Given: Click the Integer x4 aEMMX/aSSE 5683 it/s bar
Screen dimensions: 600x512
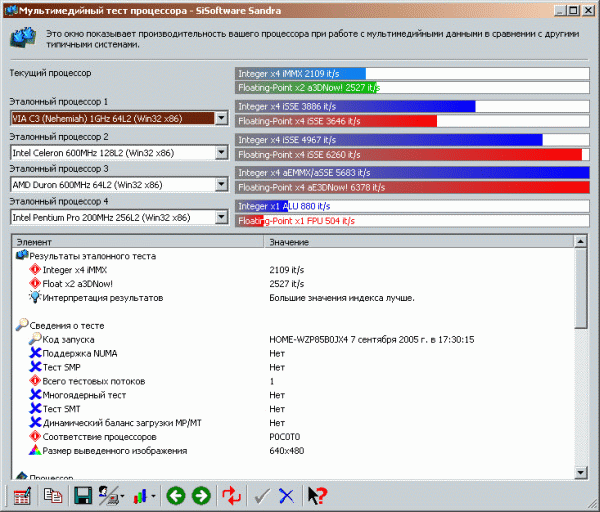Looking at the screenshot, I should click(412, 173).
